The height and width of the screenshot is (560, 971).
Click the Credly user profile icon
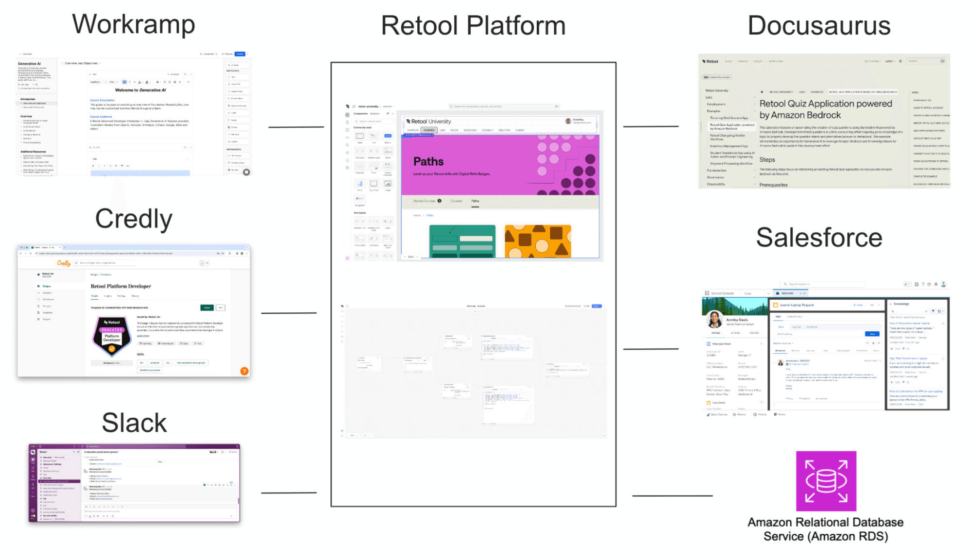coord(202,263)
